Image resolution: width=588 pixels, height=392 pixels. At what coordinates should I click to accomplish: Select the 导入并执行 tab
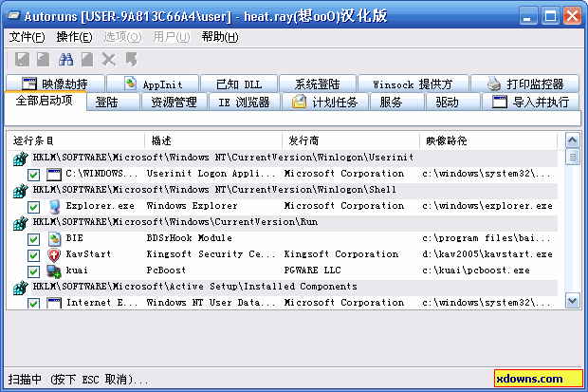click(x=530, y=102)
